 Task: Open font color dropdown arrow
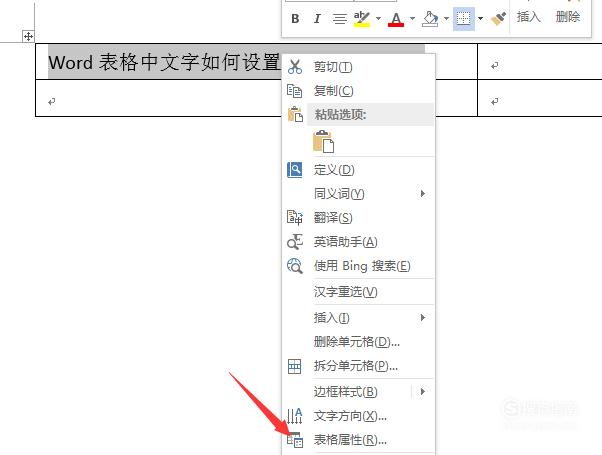[x=413, y=18]
